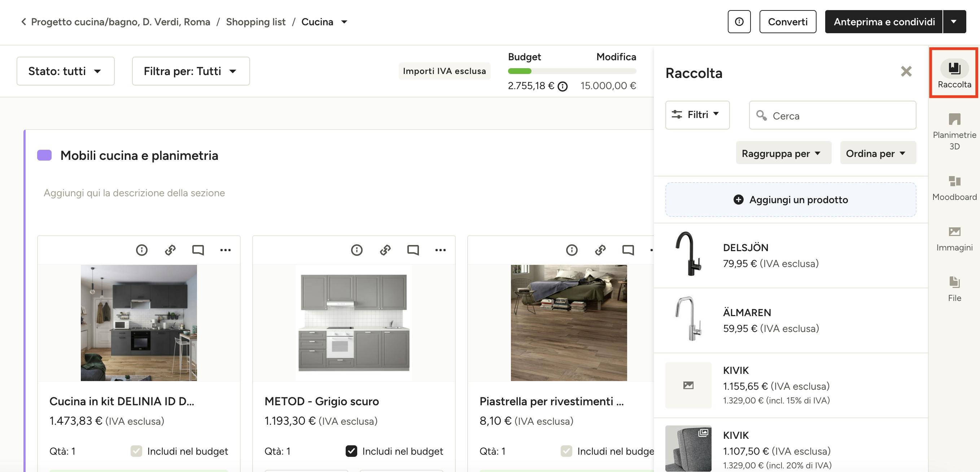Open the Filtri dropdown in Raccolta

click(x=697, y=115)
